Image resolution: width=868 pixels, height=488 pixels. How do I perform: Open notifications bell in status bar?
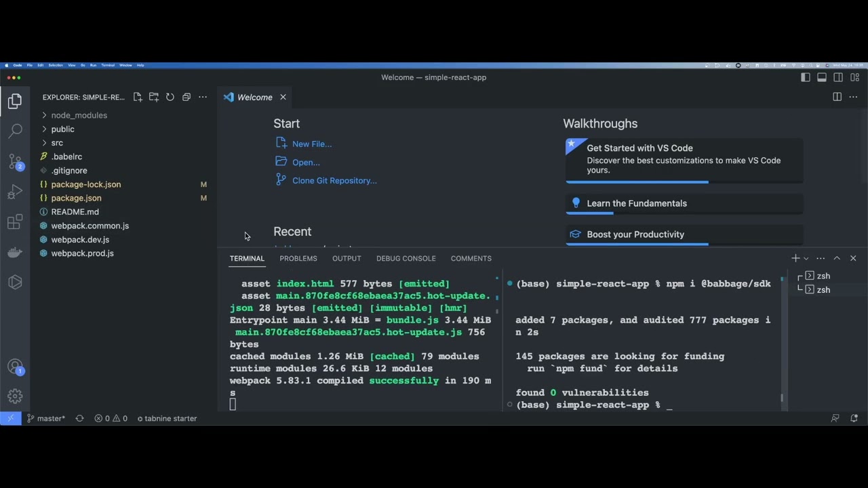pos(854,418)
